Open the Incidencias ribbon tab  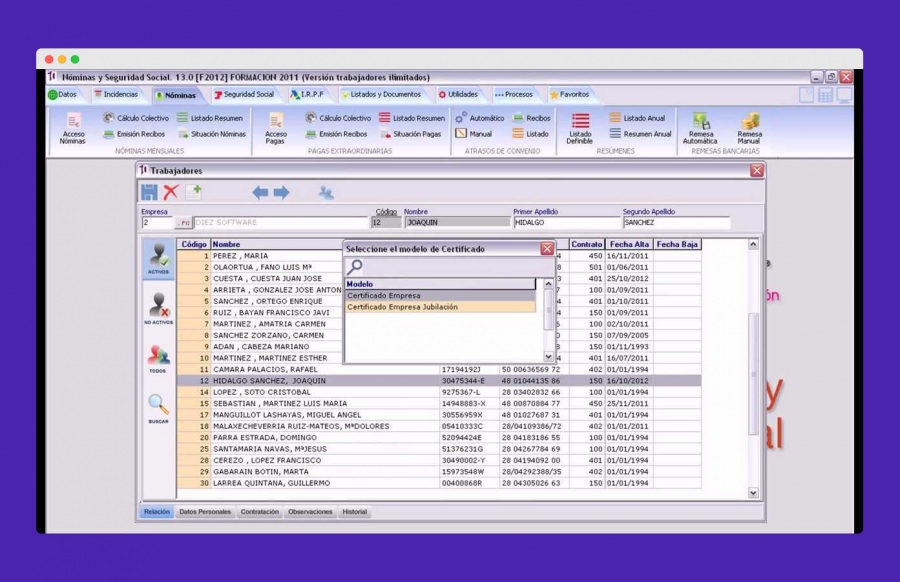coord(116,95)
